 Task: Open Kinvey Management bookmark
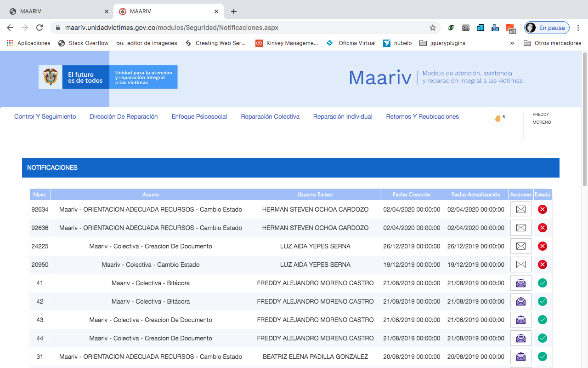[x=287, y=43]
